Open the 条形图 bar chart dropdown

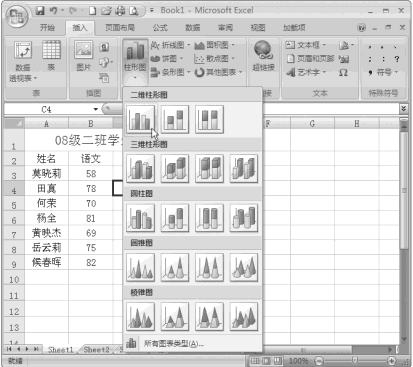(x=170, y=72)
